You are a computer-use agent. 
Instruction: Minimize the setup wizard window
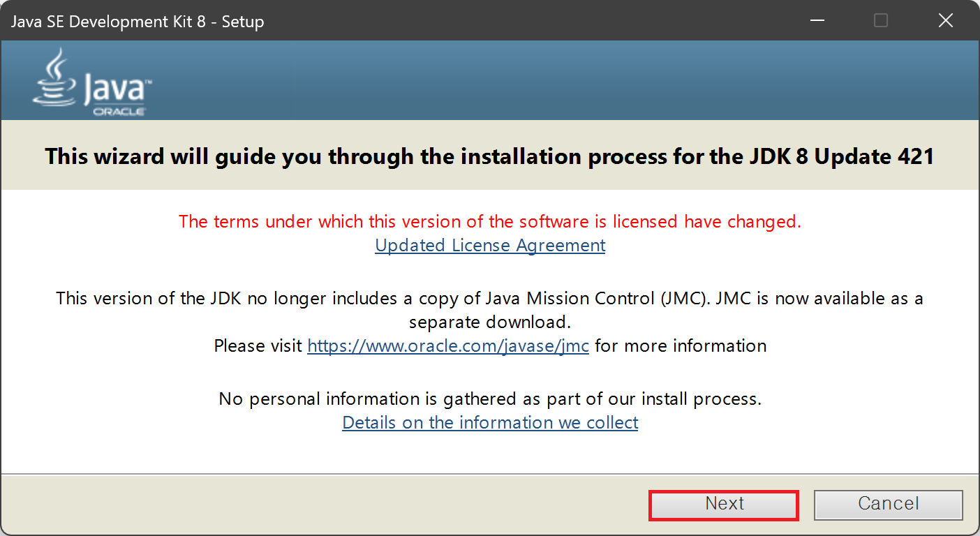coord(817,20)
